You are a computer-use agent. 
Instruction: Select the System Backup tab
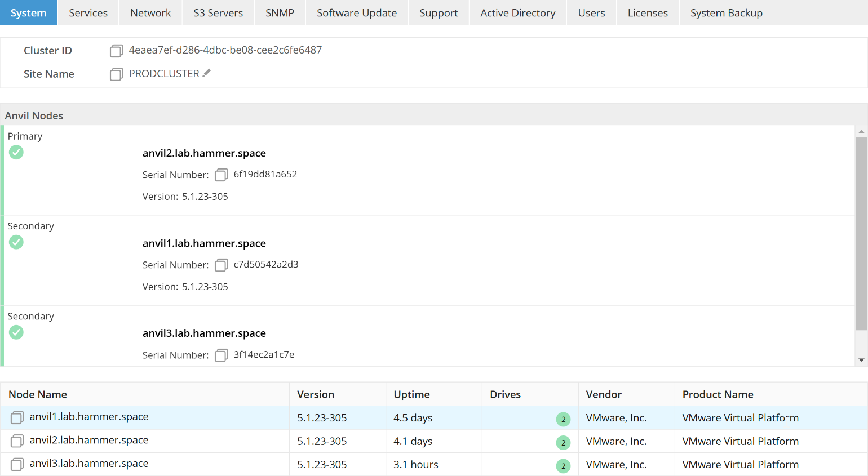click(x=727, y=12)
